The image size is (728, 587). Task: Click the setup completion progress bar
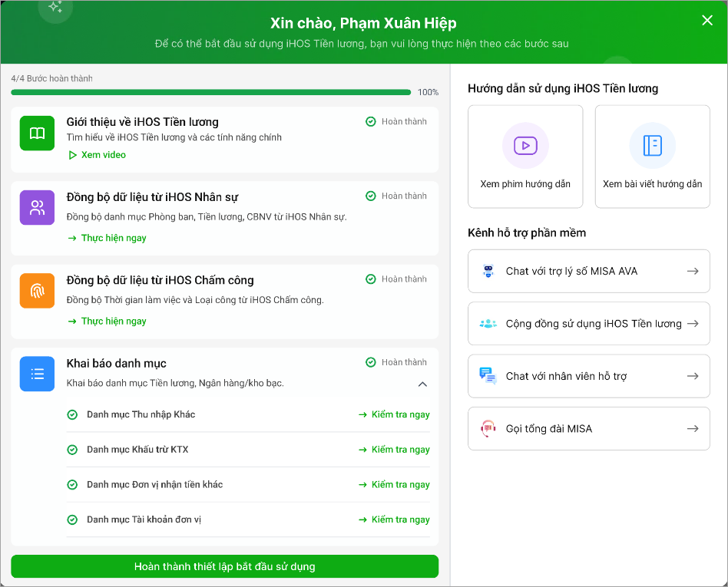tap(210, 92)
